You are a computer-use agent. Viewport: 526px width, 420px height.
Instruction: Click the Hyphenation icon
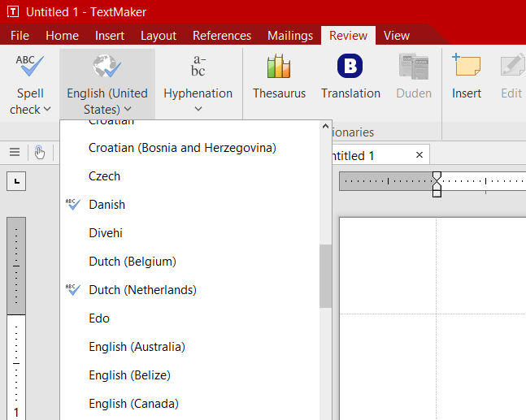[x=198, y=67]
